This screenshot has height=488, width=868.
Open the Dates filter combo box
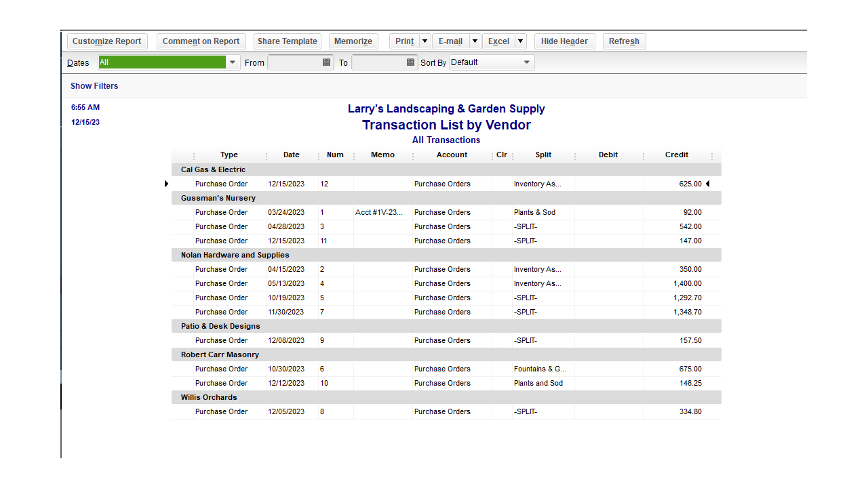tap(163, 62)
